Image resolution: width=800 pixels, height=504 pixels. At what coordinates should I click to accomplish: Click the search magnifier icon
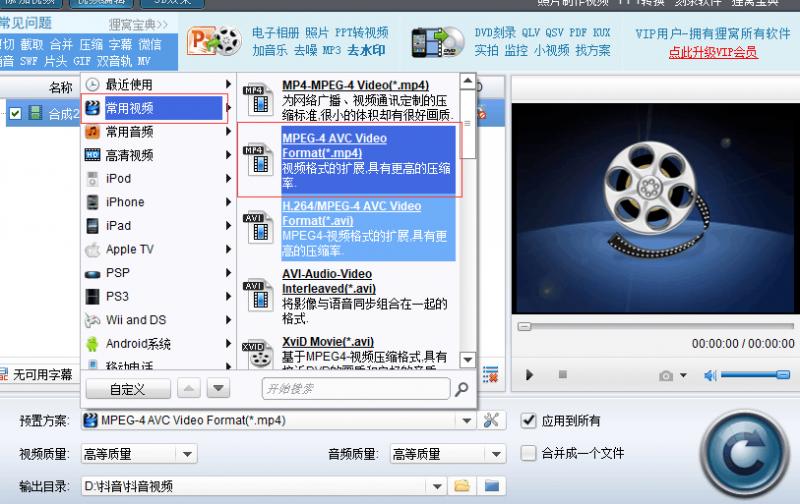pos(461,389)
